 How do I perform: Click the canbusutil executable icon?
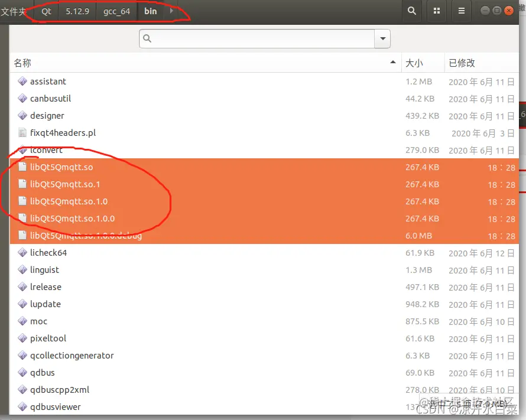click(x=22, y=98)
